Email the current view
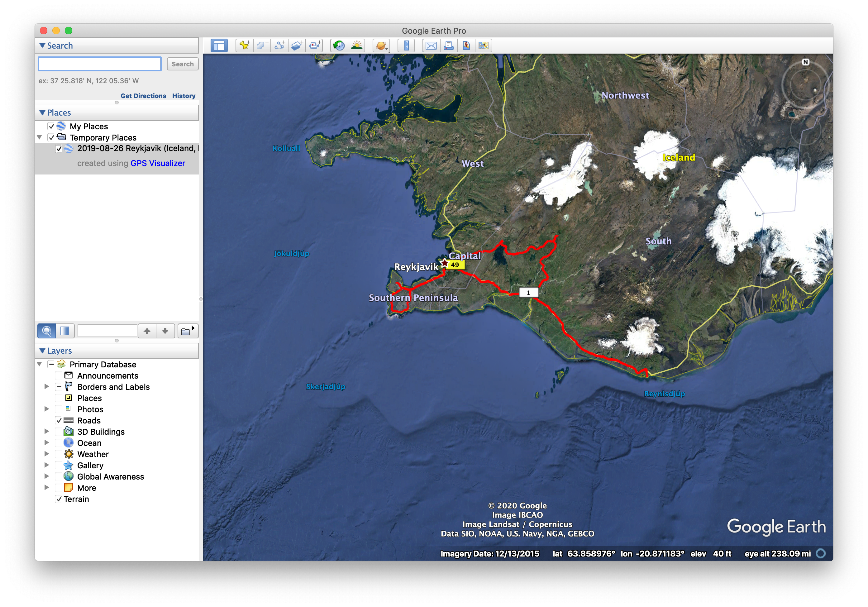The image size is (868, 607). tap(431, 45)
